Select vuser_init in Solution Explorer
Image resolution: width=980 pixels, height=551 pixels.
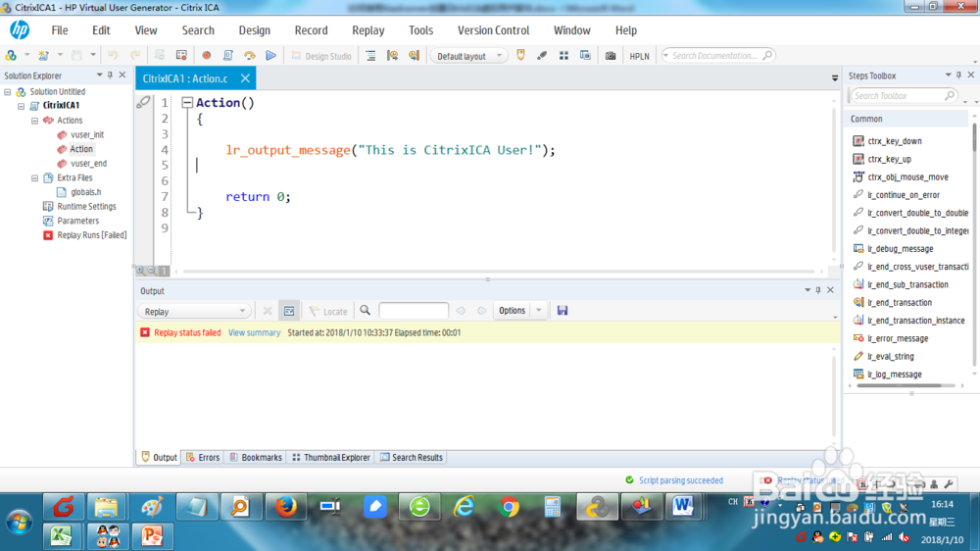(87, 134)
